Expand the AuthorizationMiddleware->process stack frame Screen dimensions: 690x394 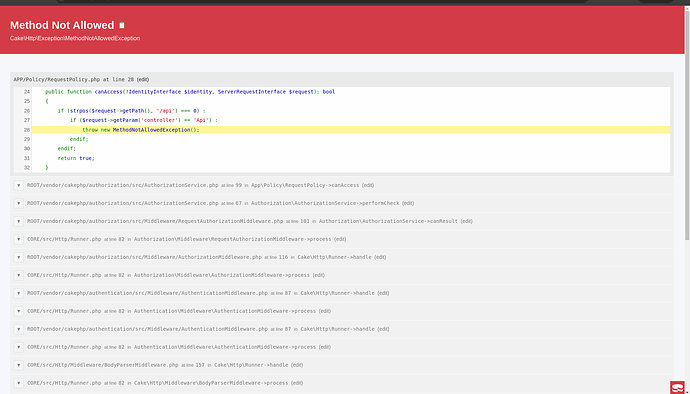(x=18, y=275)
